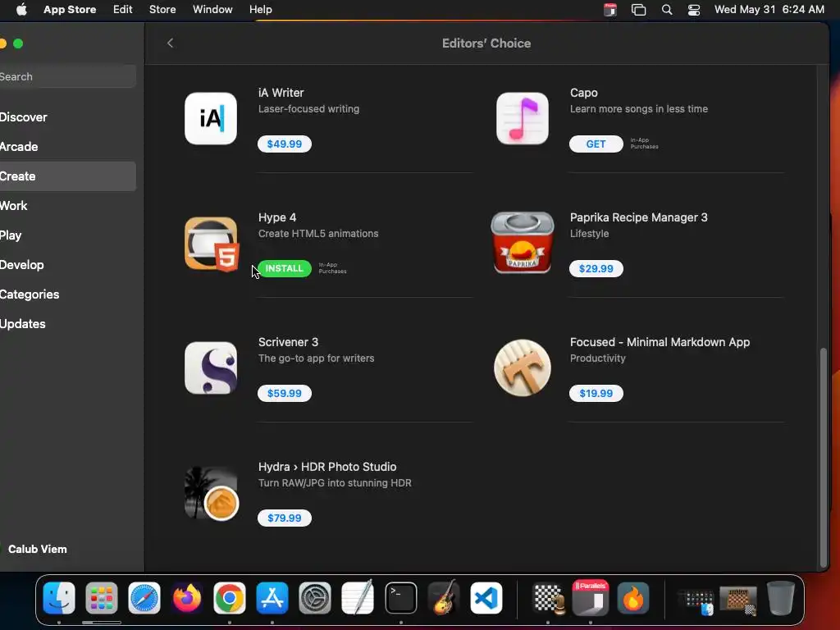This screenshot has width=840, height=630.
Task: Open the Paprika Recipe Manager icon
Action: tap(523, 243)
